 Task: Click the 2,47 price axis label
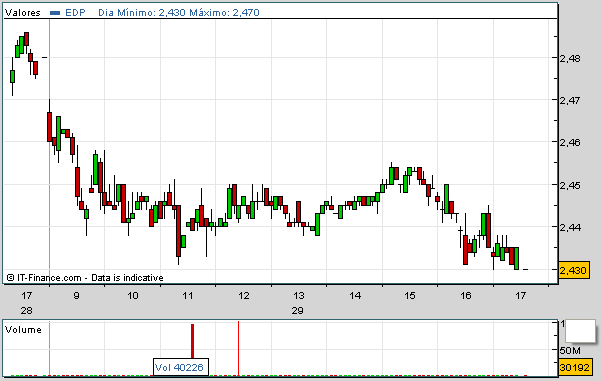point(570,100)
